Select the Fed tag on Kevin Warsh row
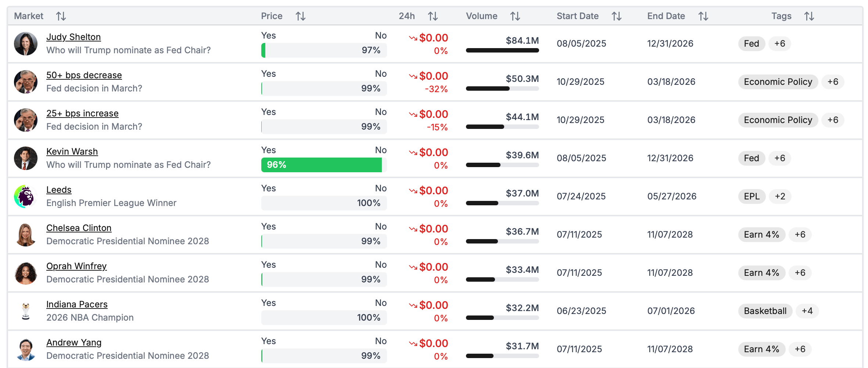Screen dimensions: 868x368 click(x=751, y=158)
